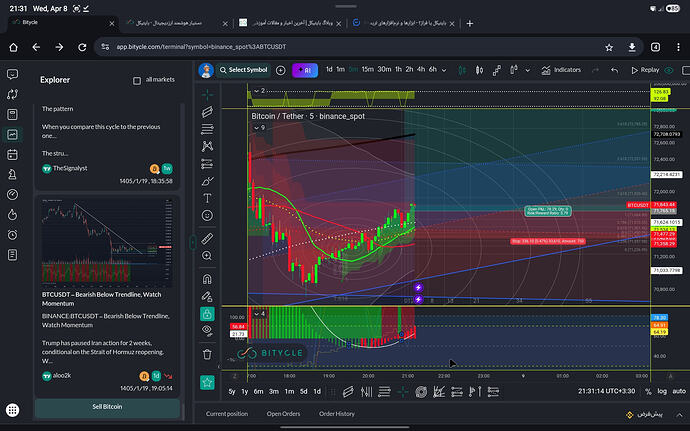690x431 pixels.
Task: Open the emoji sticker tool
Action: click(207, 215)
